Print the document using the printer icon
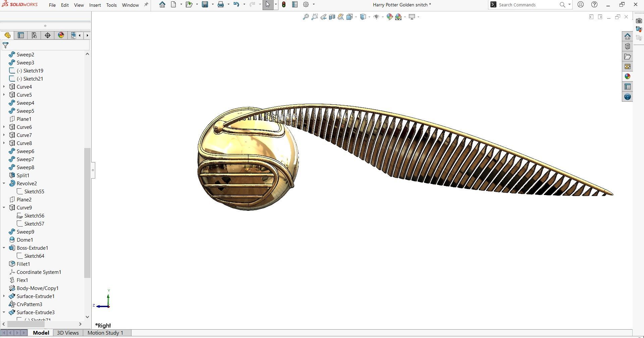 [221, 5]
